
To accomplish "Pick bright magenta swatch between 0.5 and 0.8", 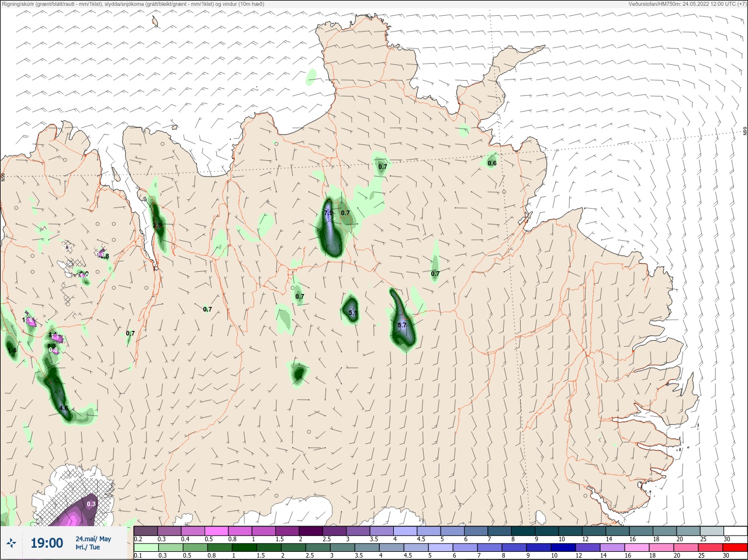I will click(217, 530).
